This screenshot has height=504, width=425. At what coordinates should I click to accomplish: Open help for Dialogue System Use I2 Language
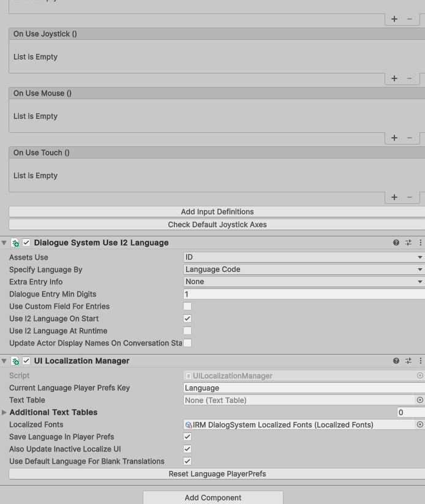click(396, 243)
